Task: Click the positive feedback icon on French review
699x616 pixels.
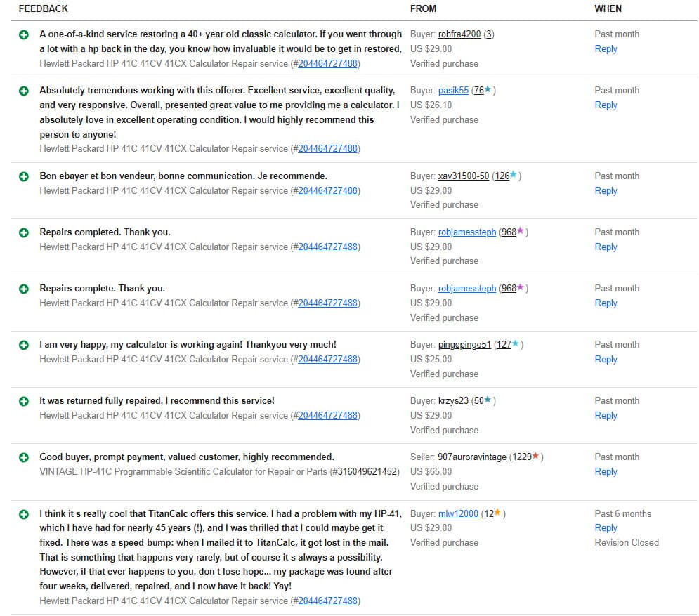Action: pos(24,176)
